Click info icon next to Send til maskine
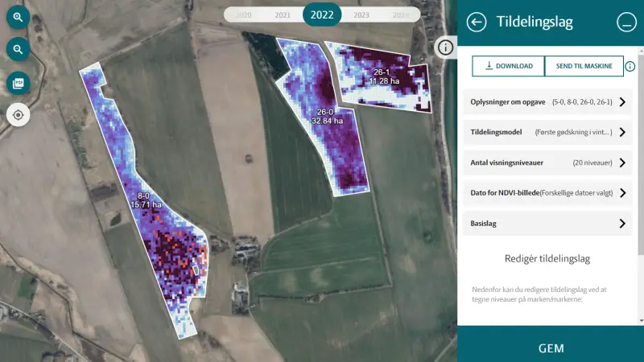644x362 pixels. (630, 67)
